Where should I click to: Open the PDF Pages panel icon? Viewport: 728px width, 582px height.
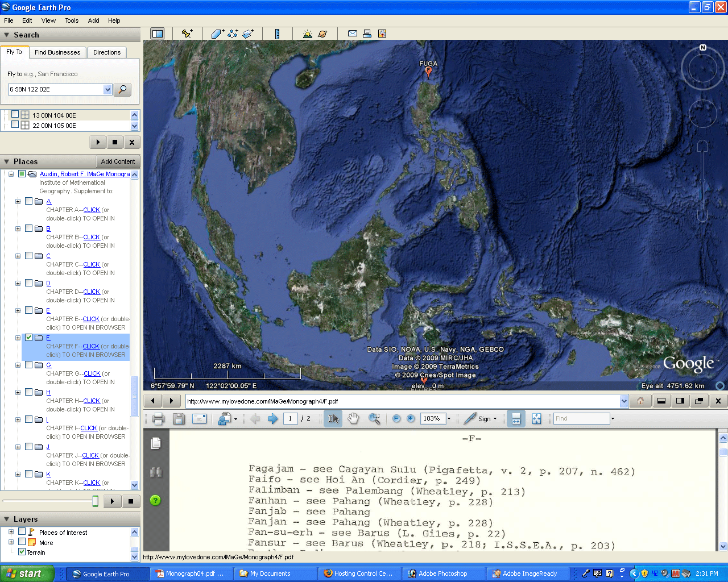point(156,443)
